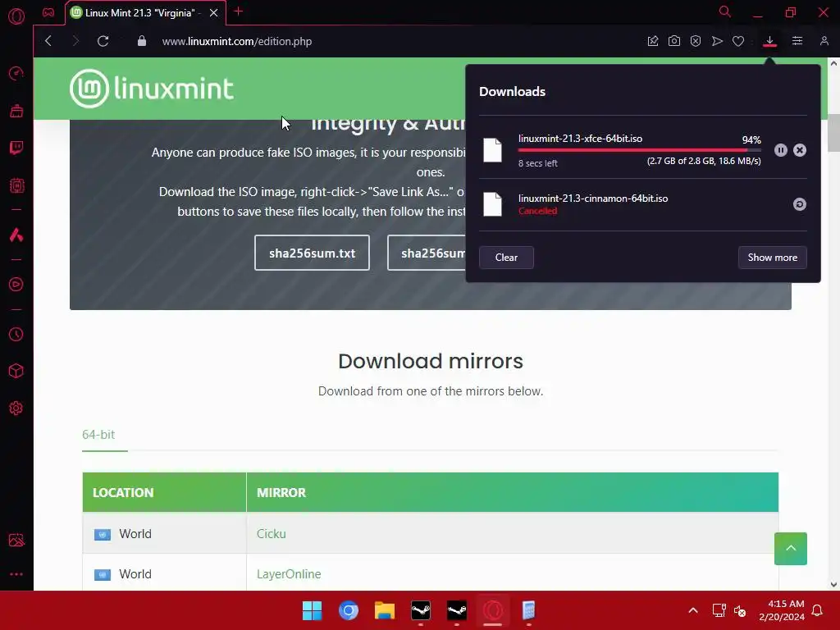Open ad blocker shield icon
Viewport: 840px width, 630px height.
pyautogui.click(x=696, y=41)
